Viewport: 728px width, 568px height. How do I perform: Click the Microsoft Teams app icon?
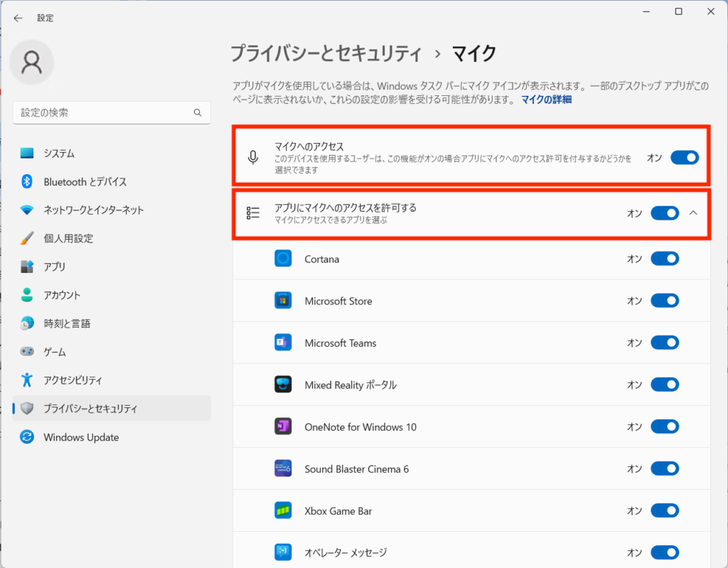pyautogui.click(x=283, y=343)
